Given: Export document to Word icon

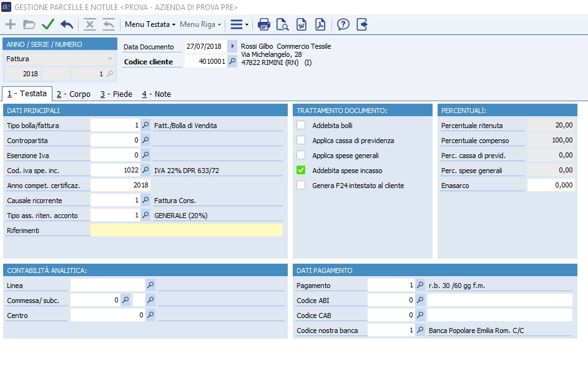Looking at the screenshot, I should click(x=301, y=24).
